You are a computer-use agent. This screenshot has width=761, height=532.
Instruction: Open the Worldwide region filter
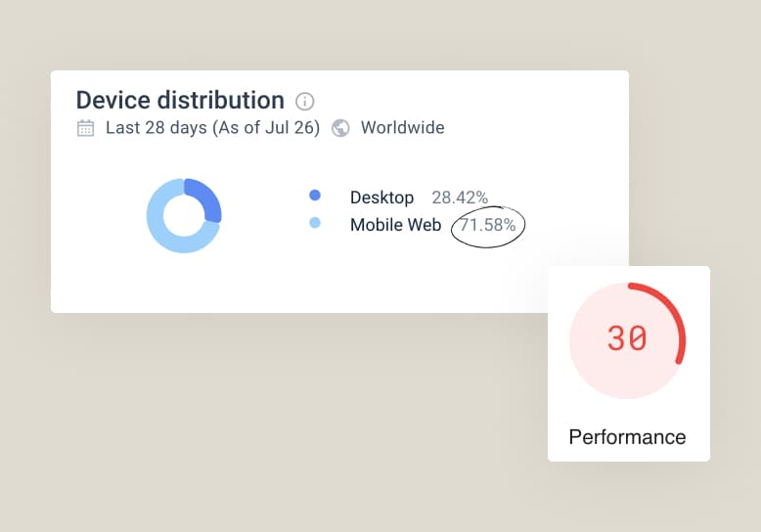click(x=402, y=128)
